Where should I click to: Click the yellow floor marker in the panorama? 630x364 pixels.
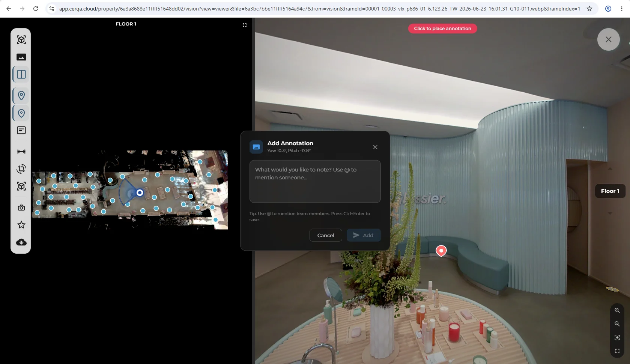(612, 289)
